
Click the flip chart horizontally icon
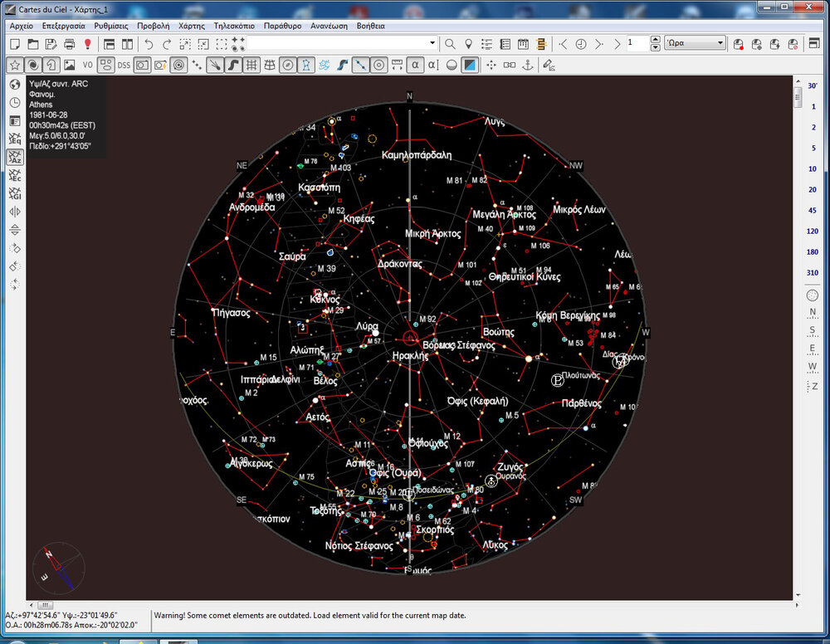[15, 212]
